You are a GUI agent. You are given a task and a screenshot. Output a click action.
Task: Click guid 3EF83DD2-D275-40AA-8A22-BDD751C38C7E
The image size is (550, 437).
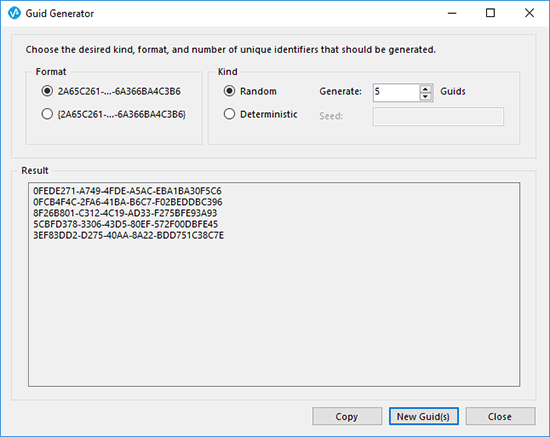128,235
